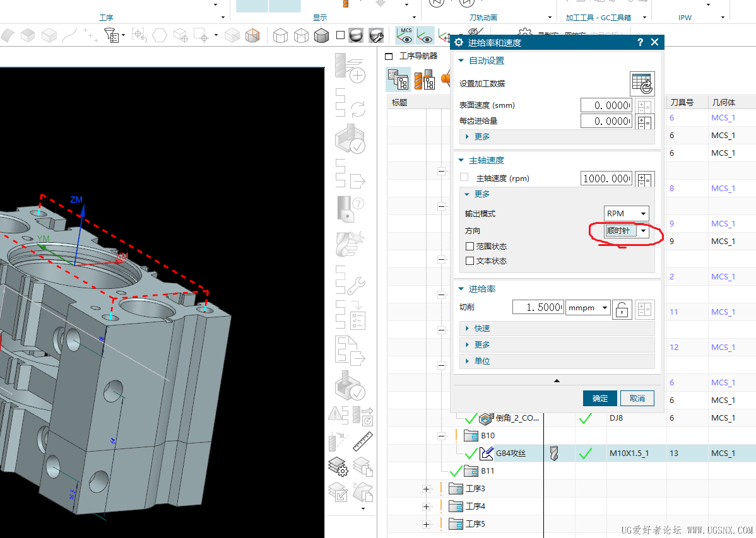The height and width of the screenshot is (538, 756).
Task: Click the stacked layers with gear icon
Action: (x=338, y=466)
